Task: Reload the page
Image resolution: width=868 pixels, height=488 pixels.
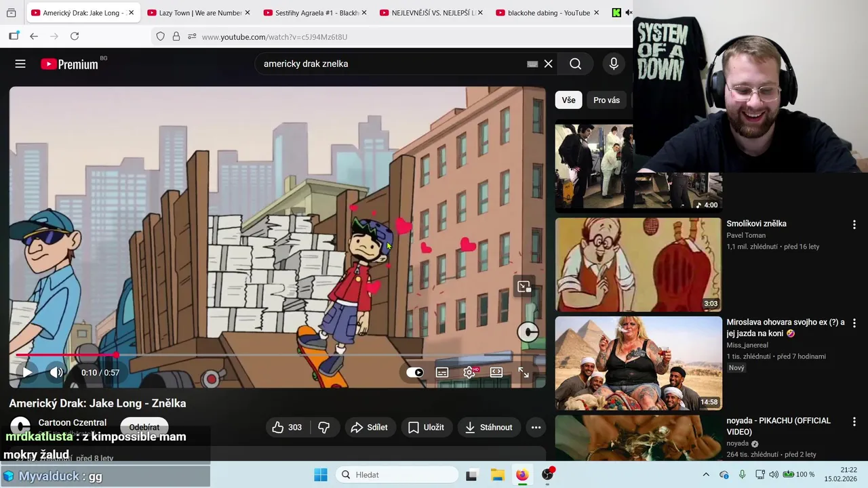Action: click(x=75, y=37)
